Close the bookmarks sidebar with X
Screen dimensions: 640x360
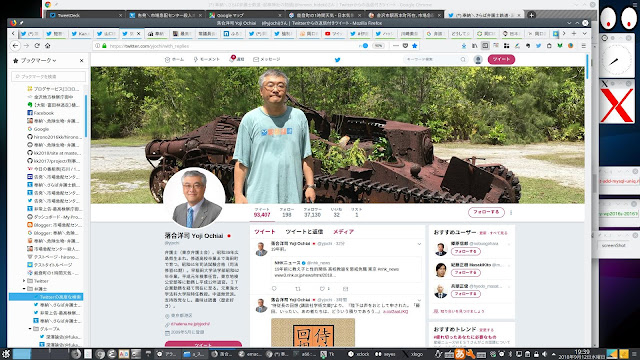click(x=82, y=60)
